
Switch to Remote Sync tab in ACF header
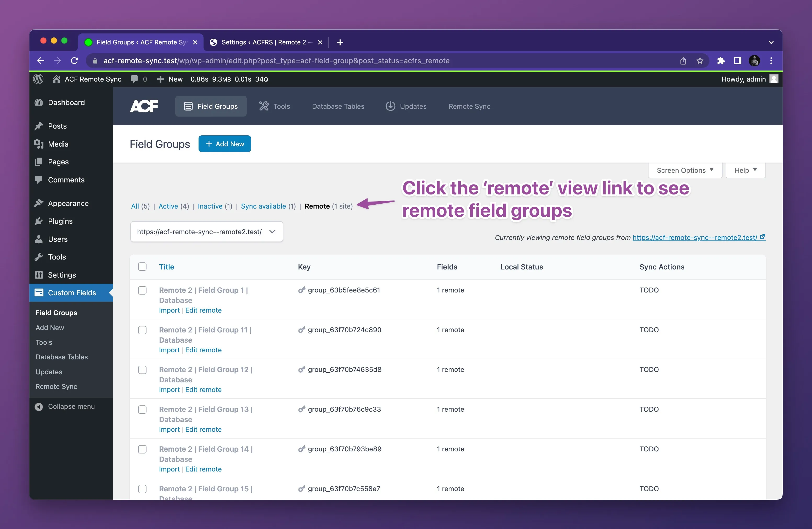tap(470, 106)
